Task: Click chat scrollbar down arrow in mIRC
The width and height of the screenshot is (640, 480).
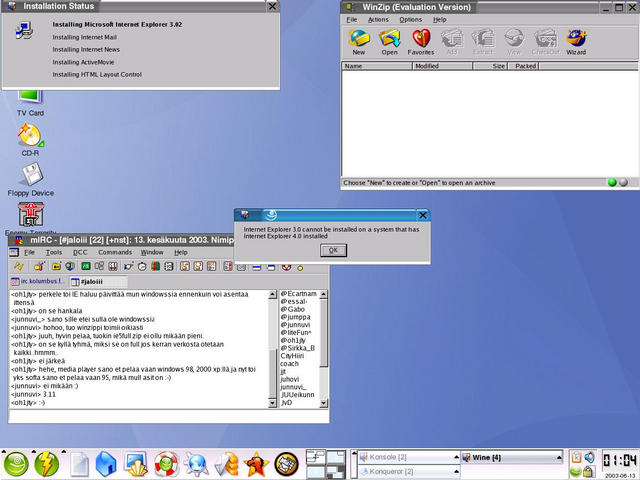Action: click(272, 403)
